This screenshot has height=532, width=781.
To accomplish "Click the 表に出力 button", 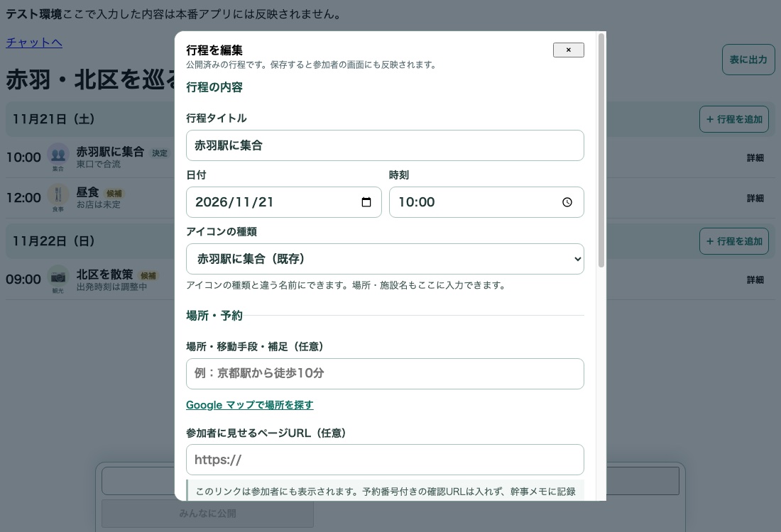I will tap(748, 60).
